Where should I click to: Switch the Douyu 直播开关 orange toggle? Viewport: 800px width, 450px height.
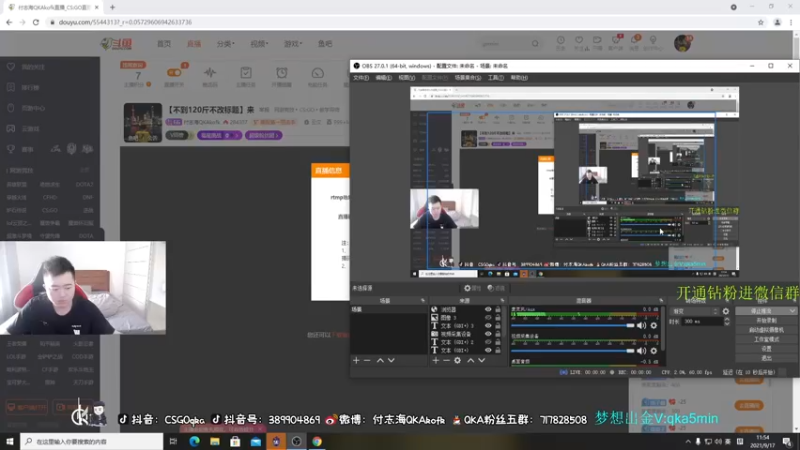[174, 73]
